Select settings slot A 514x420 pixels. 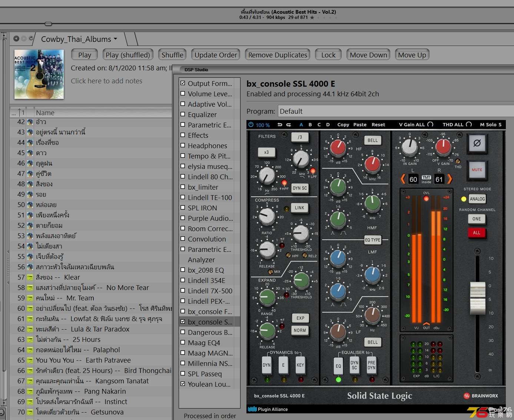[301, 124]
